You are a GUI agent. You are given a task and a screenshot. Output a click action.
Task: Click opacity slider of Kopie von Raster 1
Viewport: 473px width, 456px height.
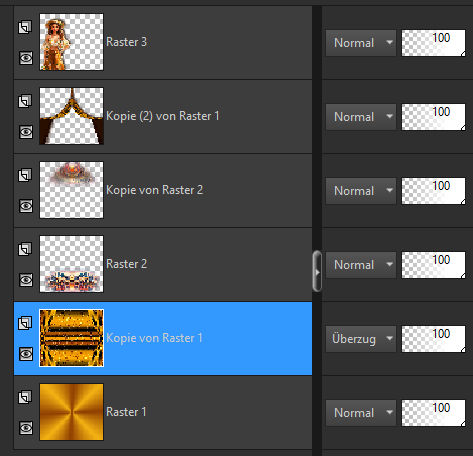point(433,339)
